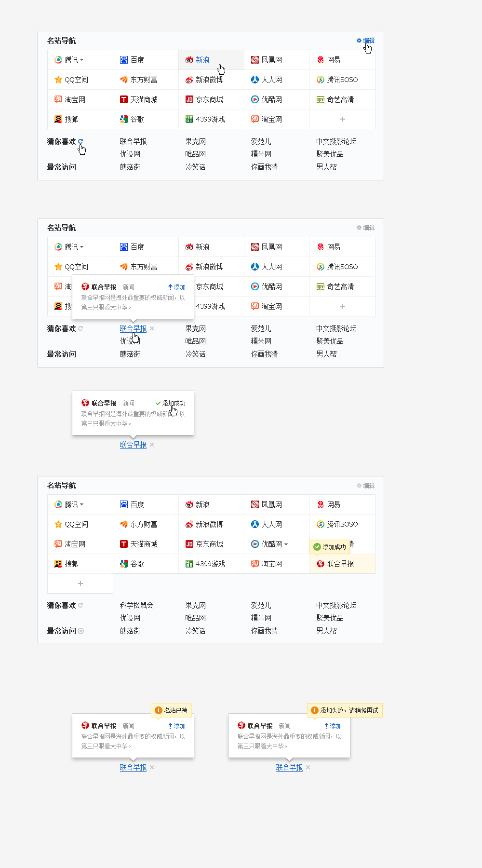482x868 pixels.
Task: Open 百度 site icon in top panel
Action: pos(124,60)
